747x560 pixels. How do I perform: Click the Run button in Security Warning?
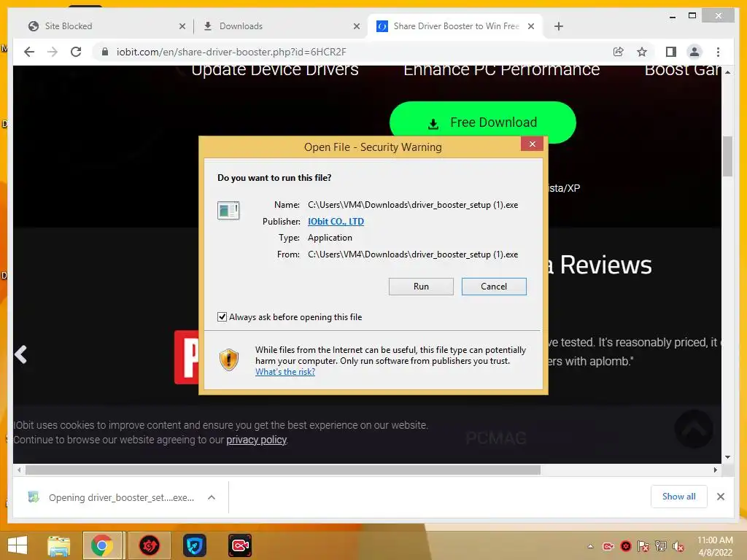click(421, 287)
